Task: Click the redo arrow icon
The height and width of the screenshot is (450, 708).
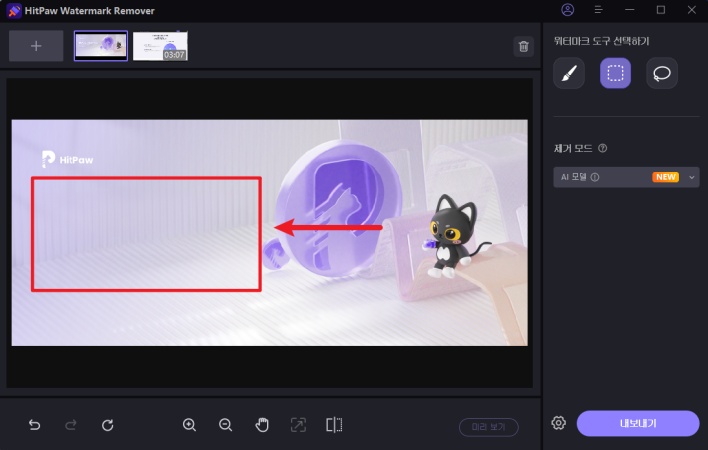Action: tap(71, 425)
